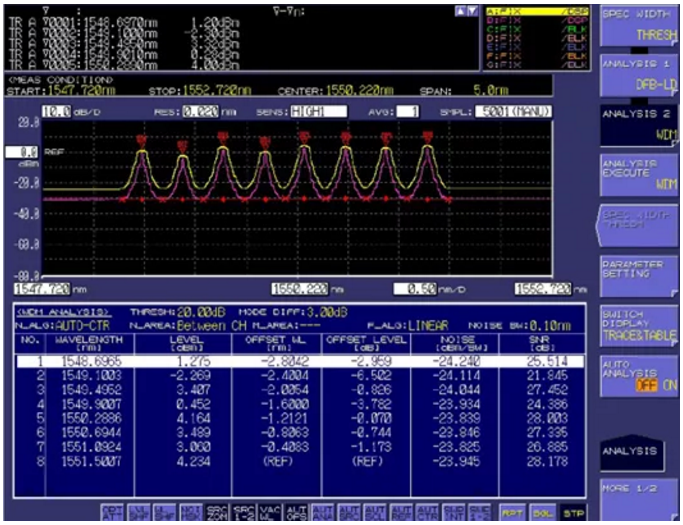Click the SMP 1-2 status indicator

click(x=480, y=513)
